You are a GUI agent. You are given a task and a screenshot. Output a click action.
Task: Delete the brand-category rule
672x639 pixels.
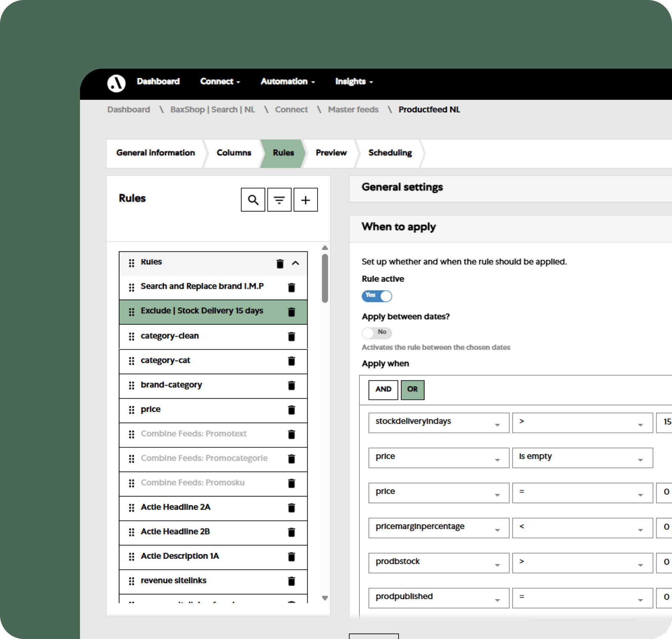[x=291, y=385]
